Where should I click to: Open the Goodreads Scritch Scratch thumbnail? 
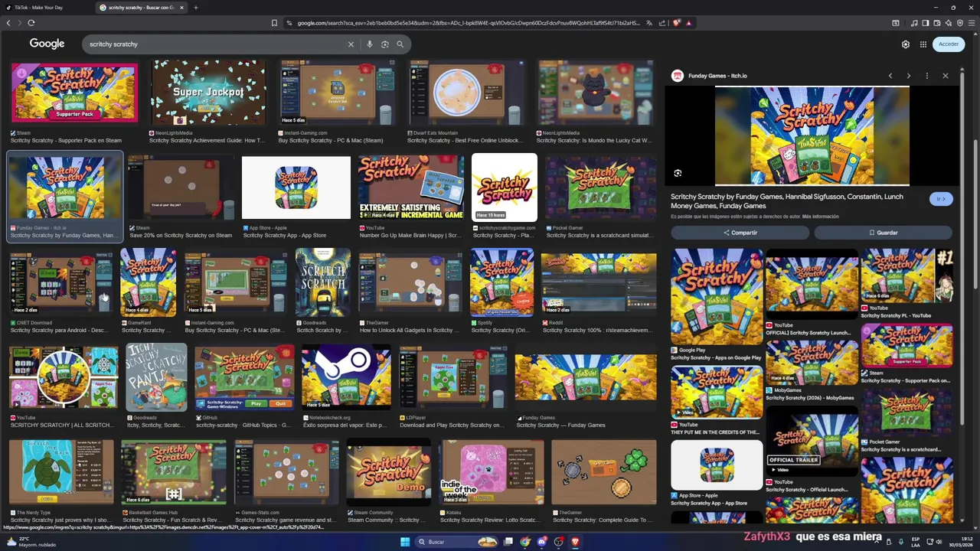point(323,282)
